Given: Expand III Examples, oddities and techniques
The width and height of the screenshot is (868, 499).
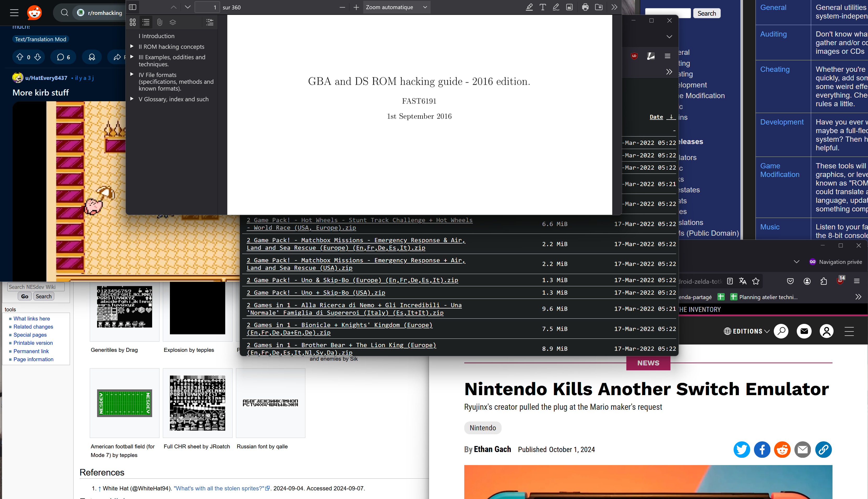Looking at the screenshot, I should (x=132, y=57).
